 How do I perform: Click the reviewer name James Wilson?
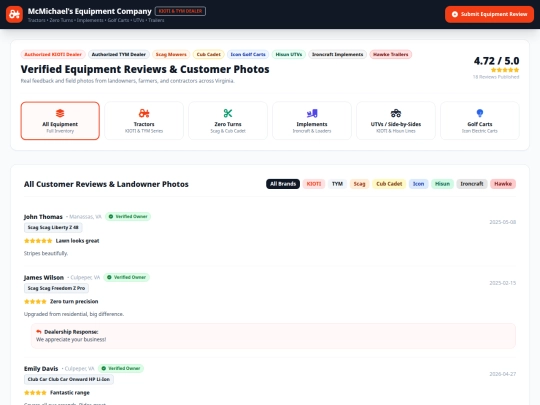[x=44, y=278]
